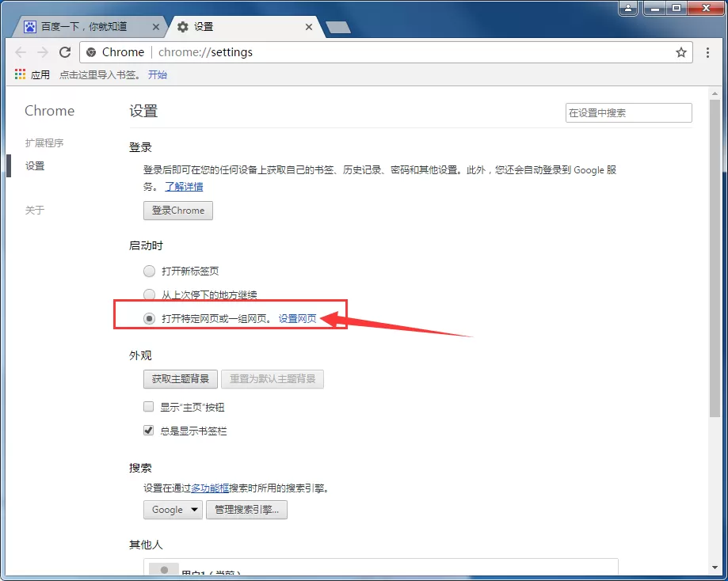This screenshot has height=581, width=728.
Task: Click the 登录Chrome button
Action: (178, 211)
